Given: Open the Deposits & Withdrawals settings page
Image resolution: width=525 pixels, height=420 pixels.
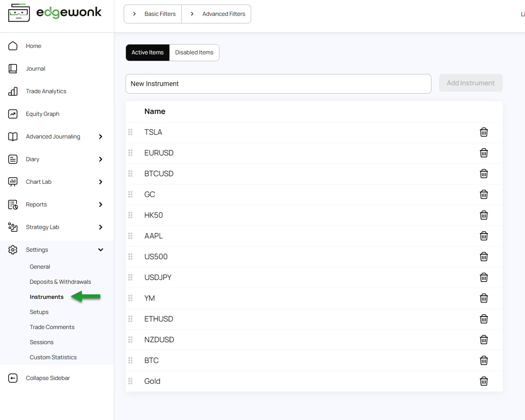Looking at the screenshot, I should click(60, 282).
